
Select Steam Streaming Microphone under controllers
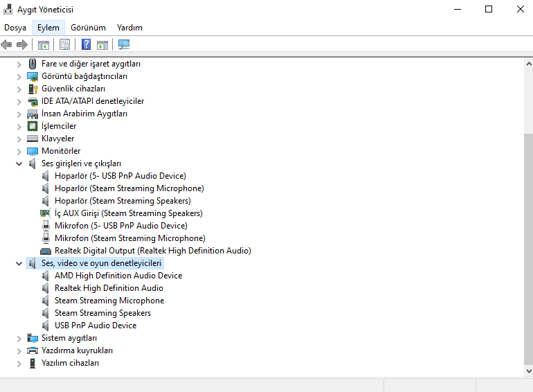click(109, 301)
